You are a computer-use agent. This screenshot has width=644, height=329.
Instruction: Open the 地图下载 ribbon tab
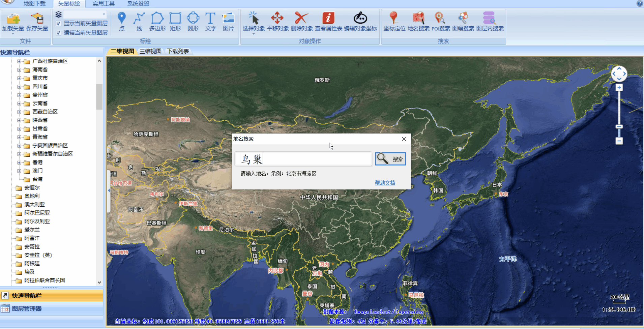[x=35, y=4]
